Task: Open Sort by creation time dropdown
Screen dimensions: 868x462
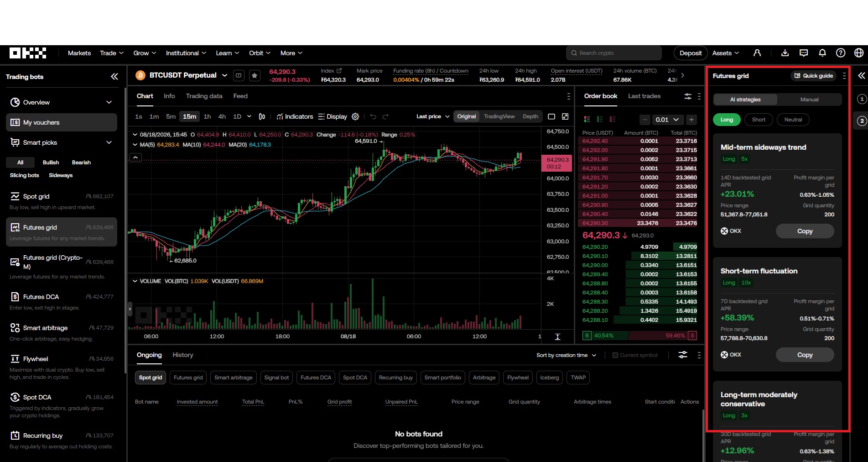Action: (566, 355)
